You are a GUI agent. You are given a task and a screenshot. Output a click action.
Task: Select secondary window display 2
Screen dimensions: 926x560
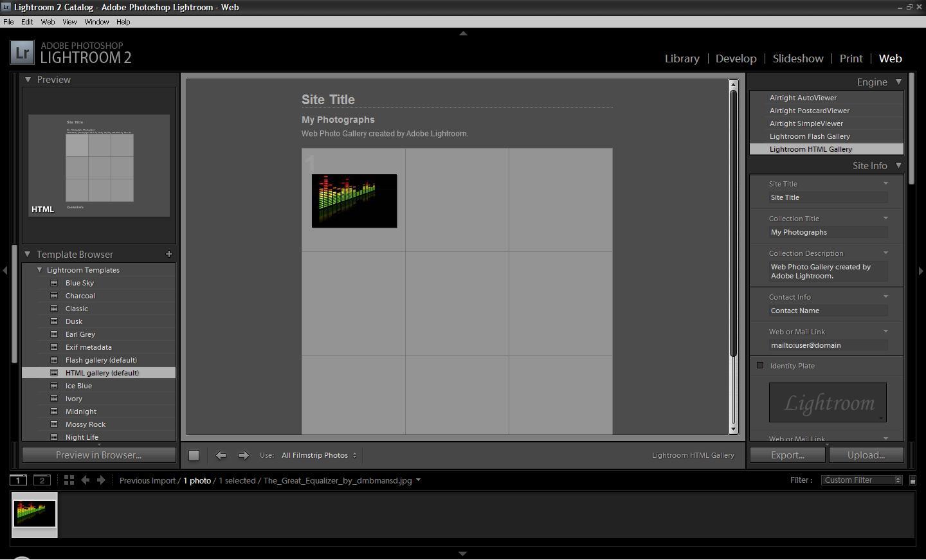click(x=42, y=480)
